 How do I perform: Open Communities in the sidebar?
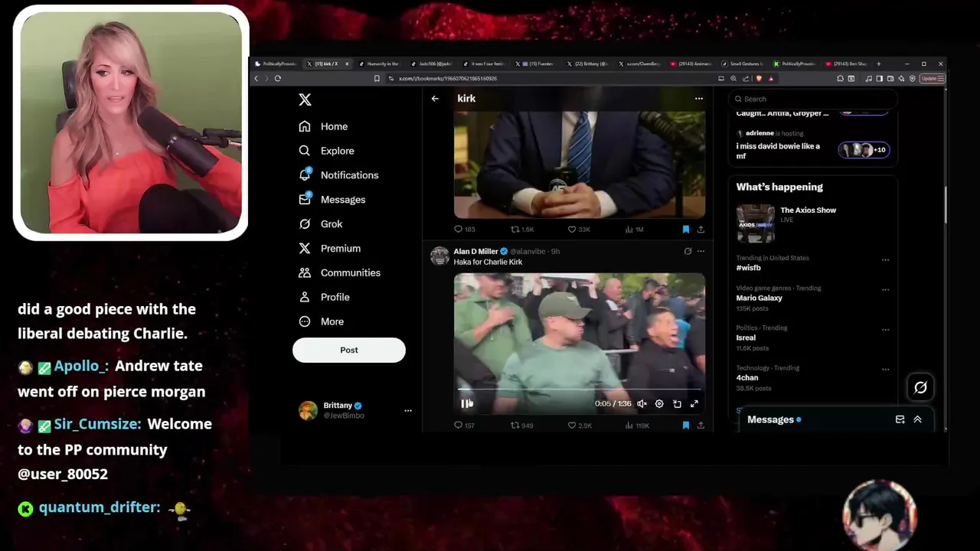(339, 272)
